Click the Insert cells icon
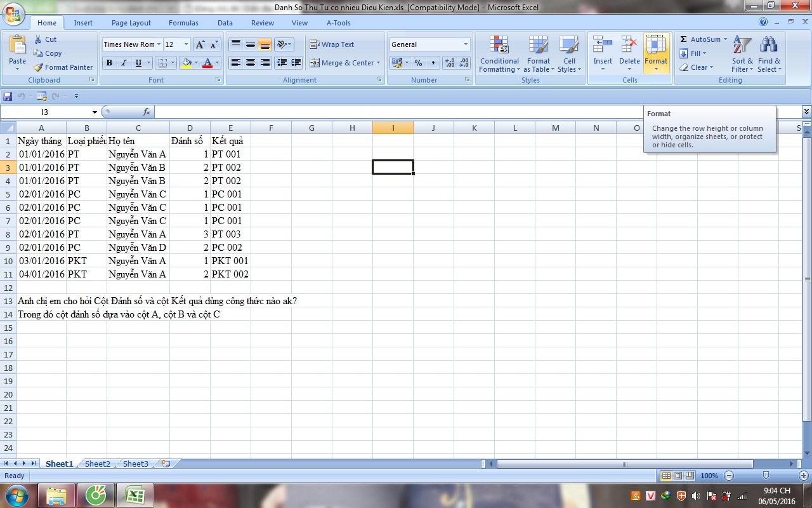812x508 pixels. 602,46
